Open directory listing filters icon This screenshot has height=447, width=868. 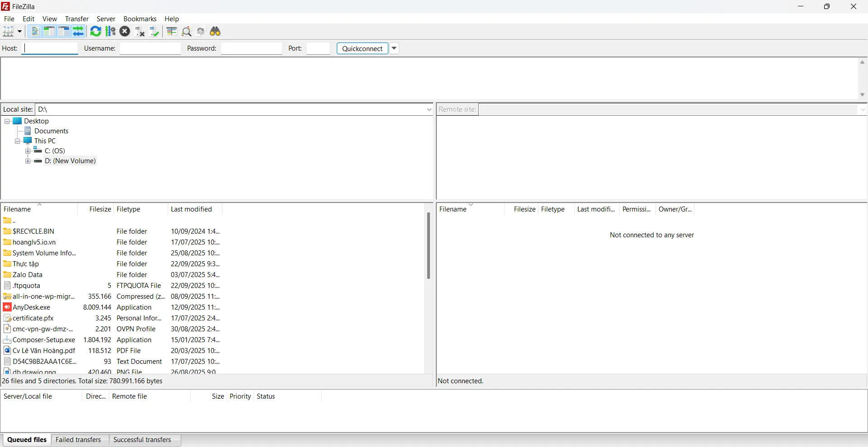(x=172, y=32)
